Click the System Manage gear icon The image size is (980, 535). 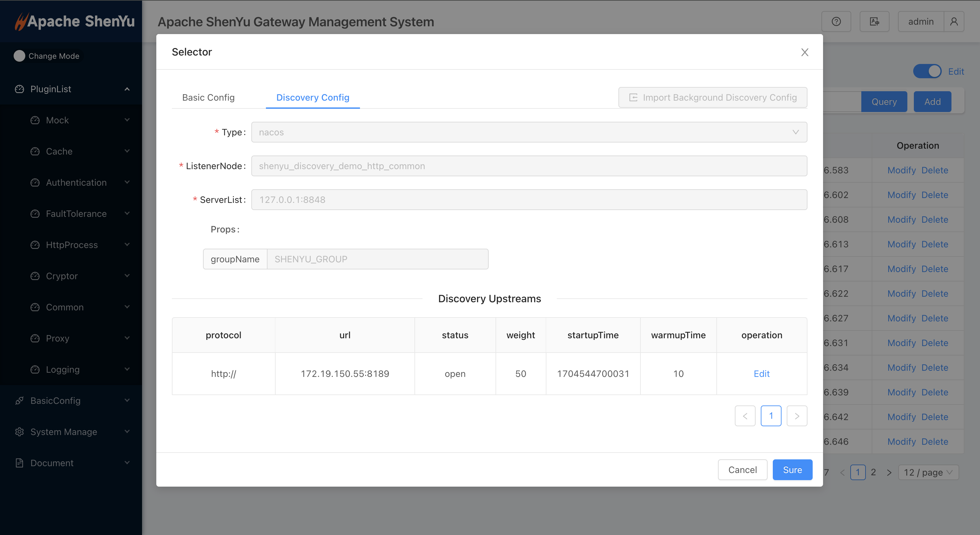tap(19, 432)
